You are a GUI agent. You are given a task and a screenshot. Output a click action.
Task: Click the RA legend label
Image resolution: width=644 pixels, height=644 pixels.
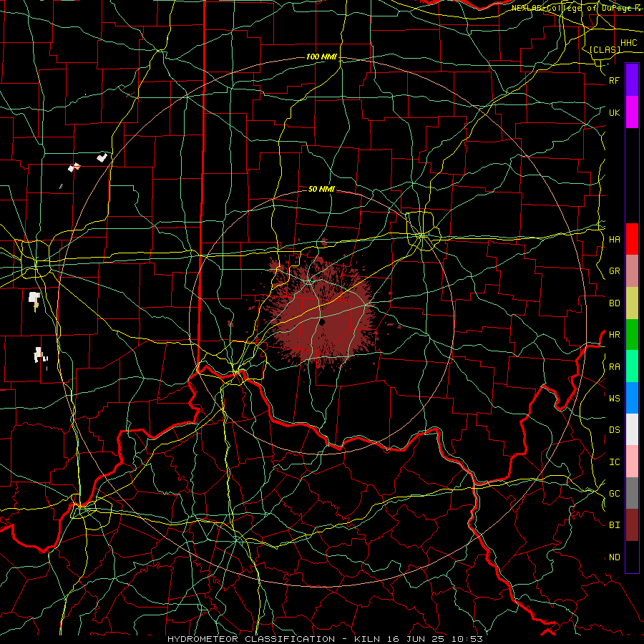614,367
